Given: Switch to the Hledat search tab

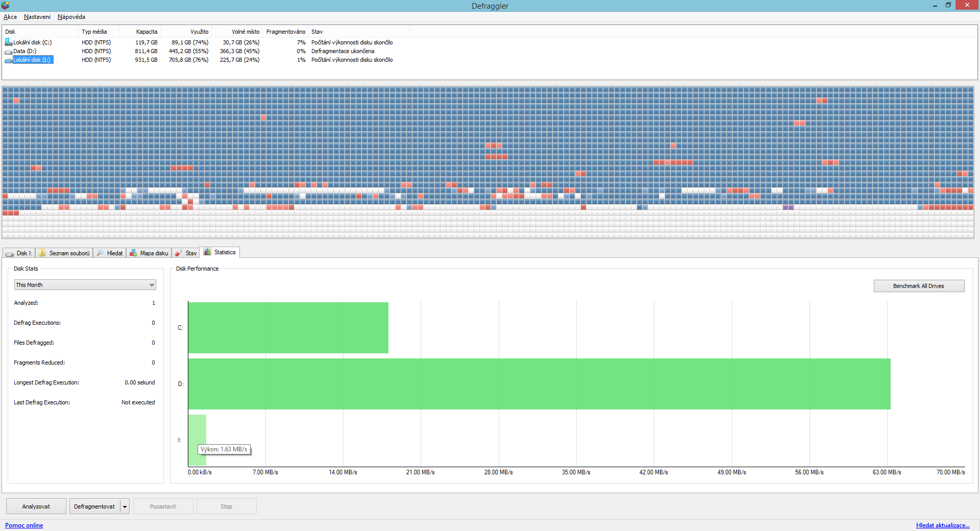Looking at the screenshot, I should (110, 253).
